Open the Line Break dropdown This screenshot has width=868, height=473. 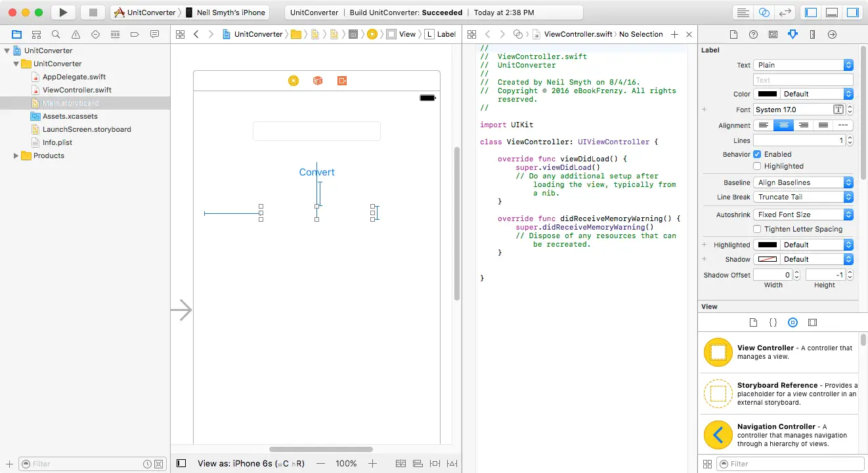(x=802, y=197)
